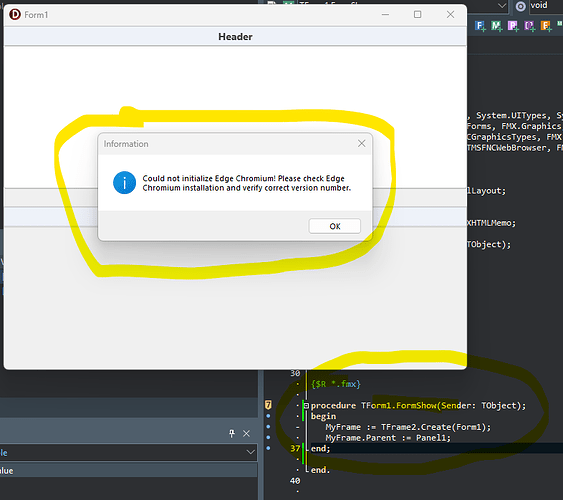The width and height of the screenshot is (563, 500).
Task: Collapse the FormShow procedure fold marker
Action: click(306, 406)
